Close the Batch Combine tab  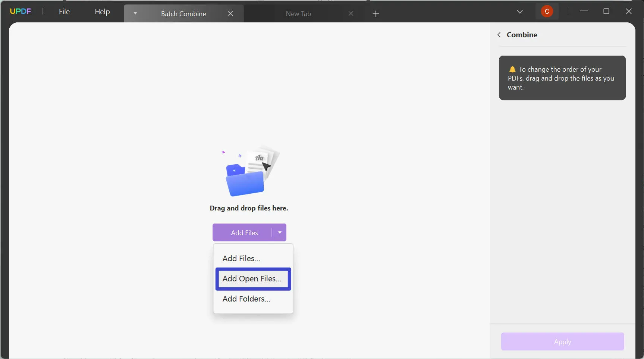pyautogui.click(x=230, y=13)
